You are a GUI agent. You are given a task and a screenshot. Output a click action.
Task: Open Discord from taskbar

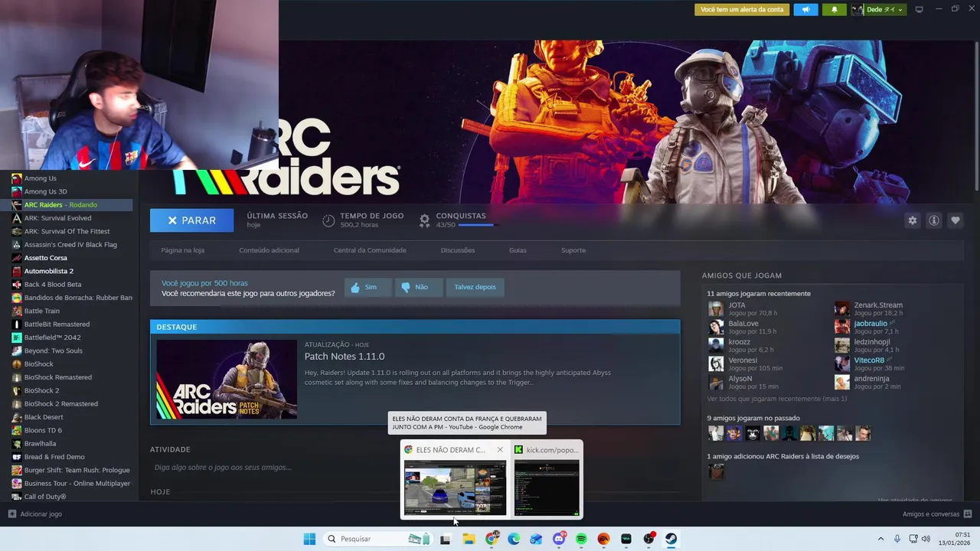point(559,539)
